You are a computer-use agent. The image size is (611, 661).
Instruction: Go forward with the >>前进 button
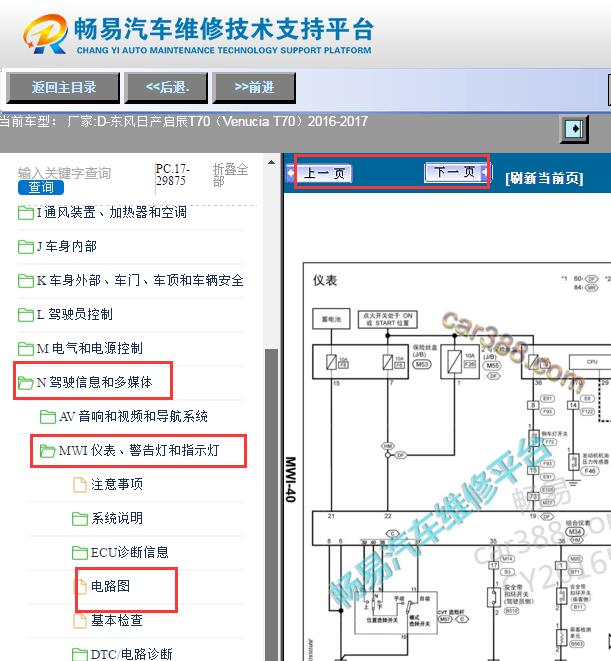click(254, 87)
